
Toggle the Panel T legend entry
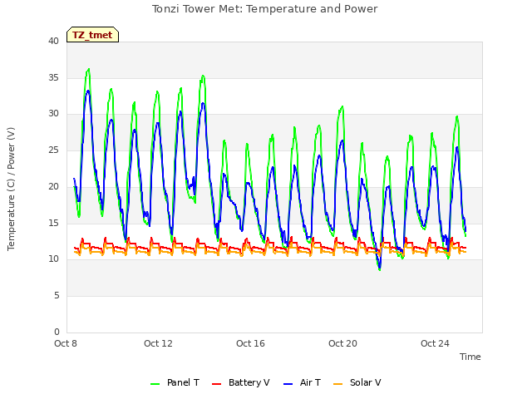pos(175,382)
